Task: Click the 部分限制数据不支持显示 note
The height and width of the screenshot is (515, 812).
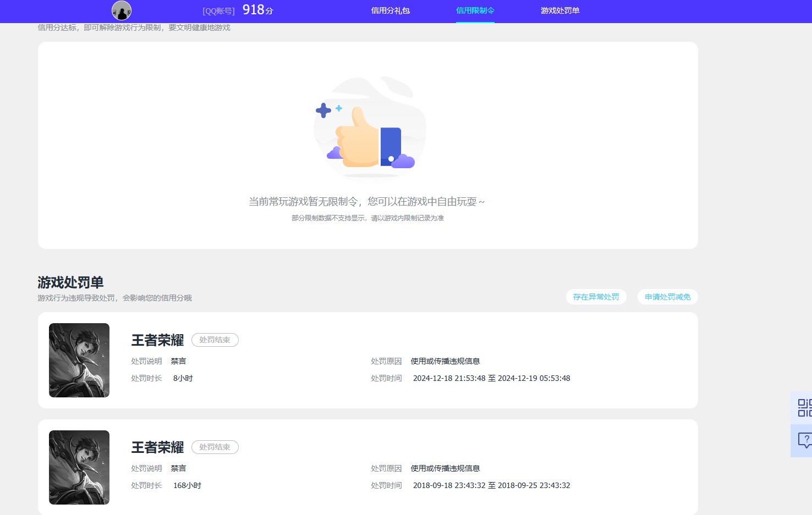Action: coord(367,218)
